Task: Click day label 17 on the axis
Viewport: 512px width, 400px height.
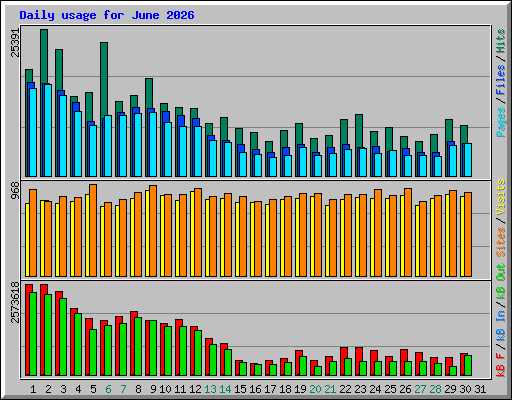Action: pos(270,389)
